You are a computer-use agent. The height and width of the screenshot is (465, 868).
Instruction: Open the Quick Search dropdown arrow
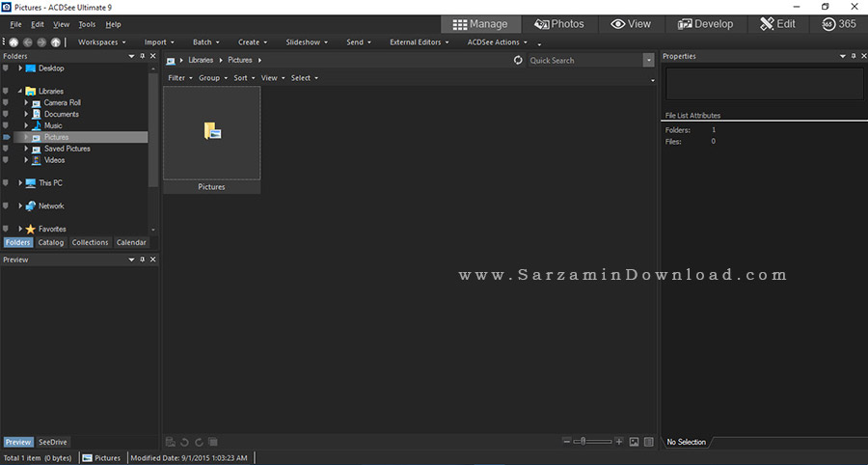648,61
